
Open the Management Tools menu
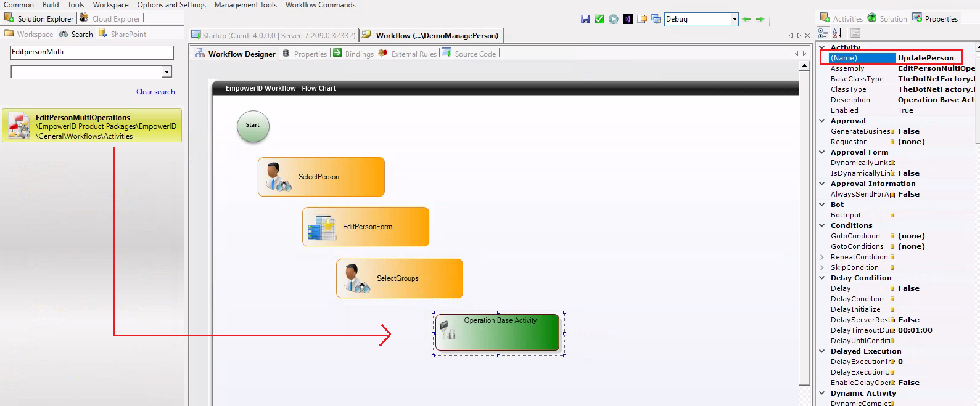245,5
